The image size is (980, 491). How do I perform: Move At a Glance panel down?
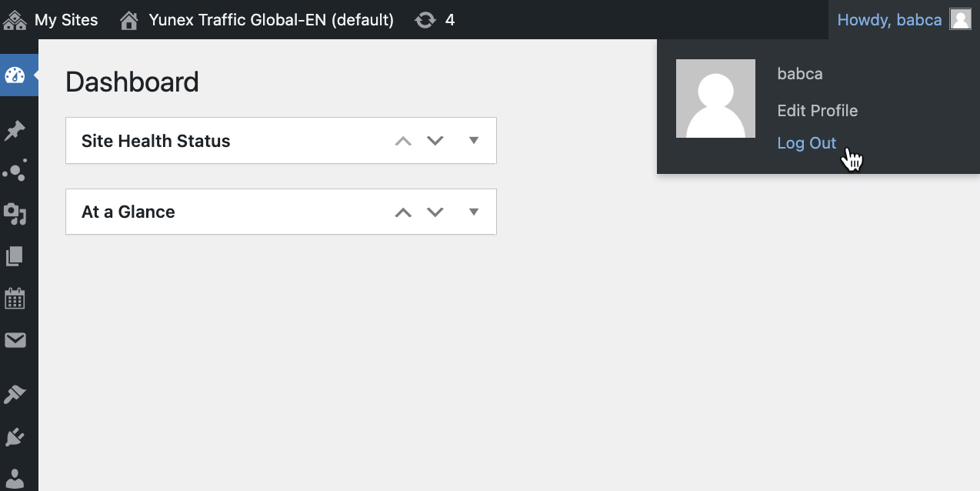435,212
